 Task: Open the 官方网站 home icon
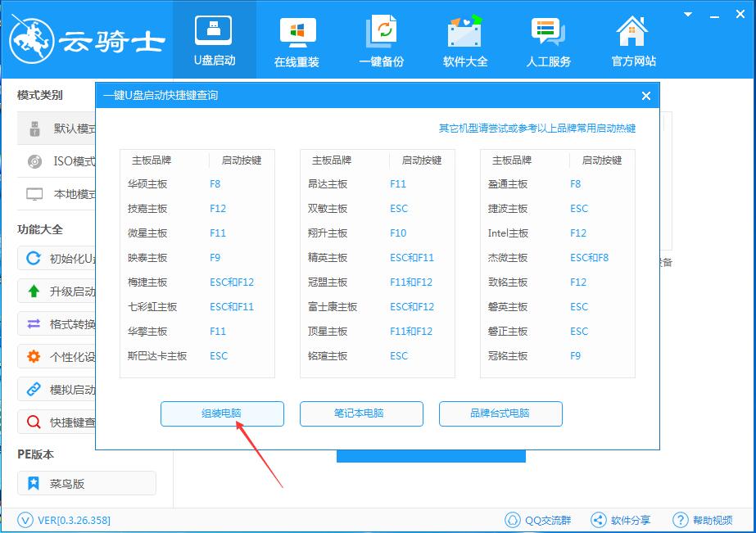[632, 32]
